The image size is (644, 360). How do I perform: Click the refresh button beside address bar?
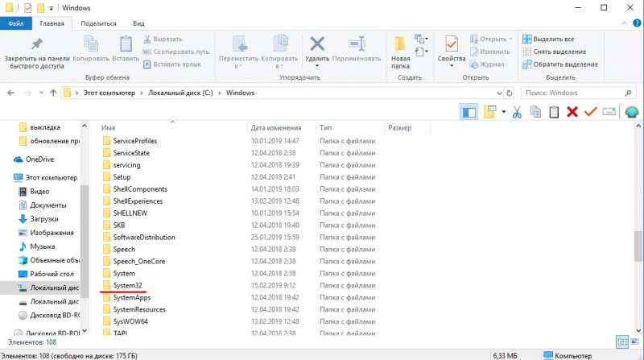pyautogui.click(x=510, y=93)
